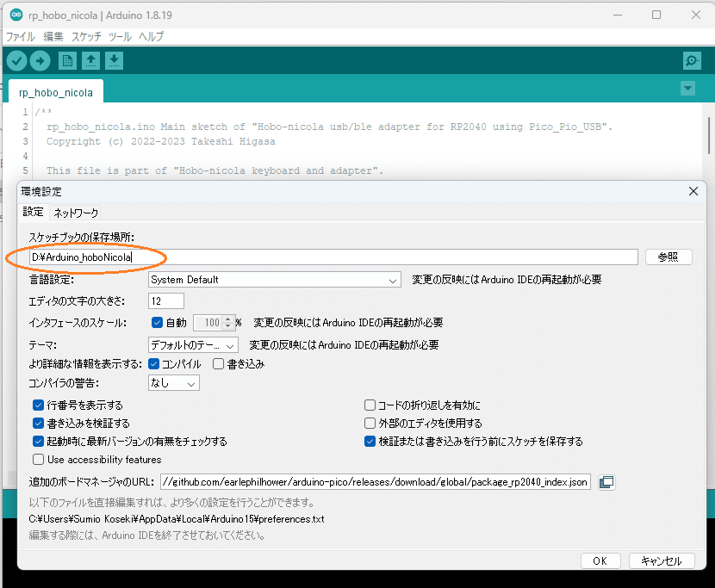Click the Arduino logo in title bar
The image size is (715, 588).
tap(16, 15)
